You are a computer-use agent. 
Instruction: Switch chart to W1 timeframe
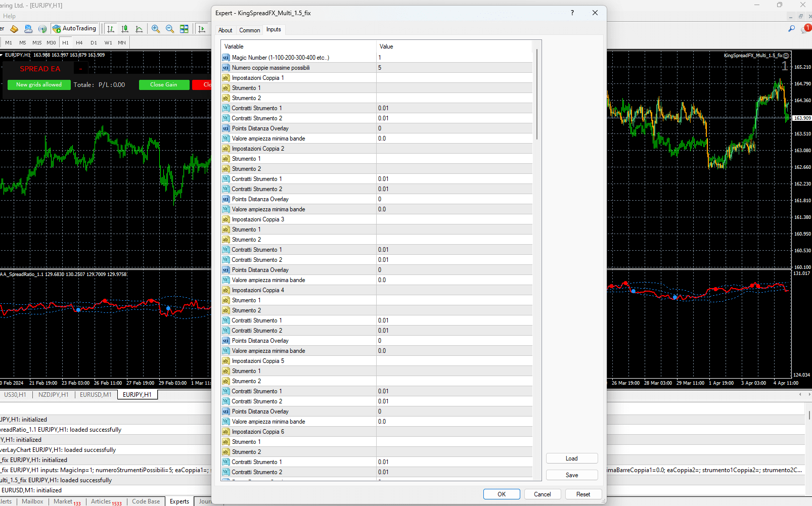coord(108,42)
